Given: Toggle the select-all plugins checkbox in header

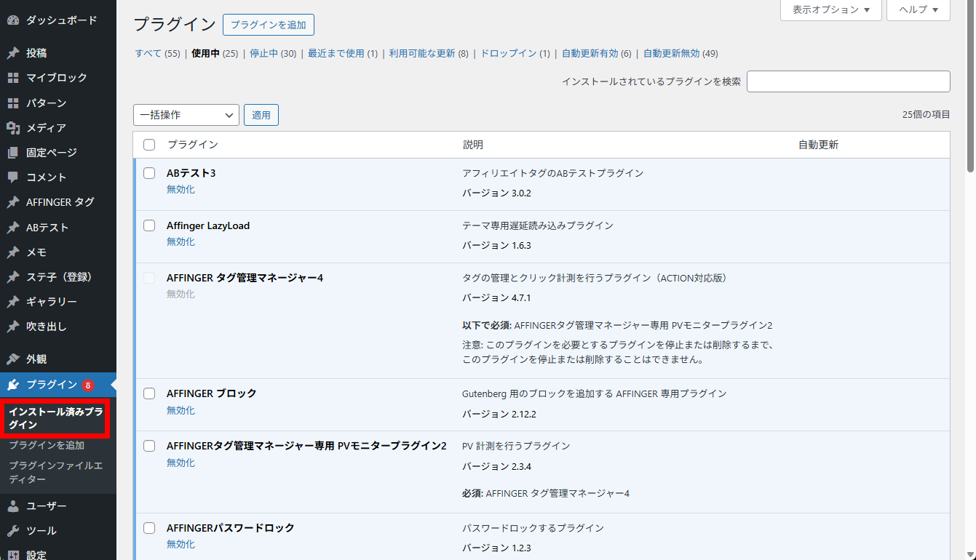Looking at the screenshot, I should 149,145.
